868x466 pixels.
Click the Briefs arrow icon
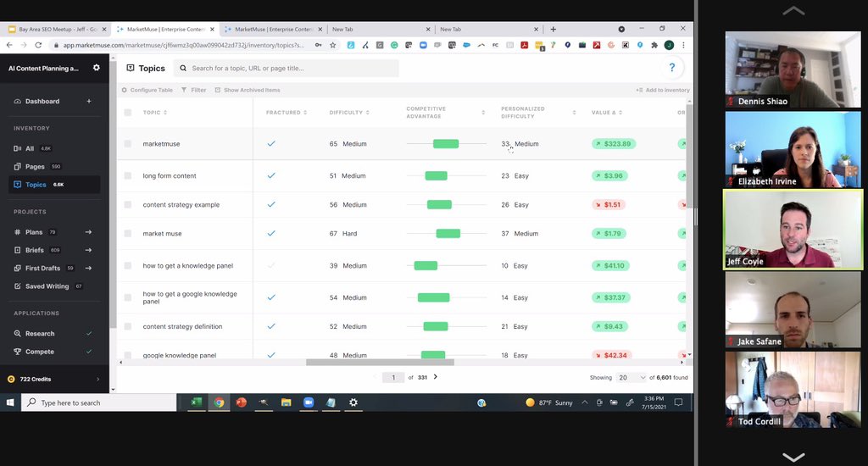click(88, 250)
